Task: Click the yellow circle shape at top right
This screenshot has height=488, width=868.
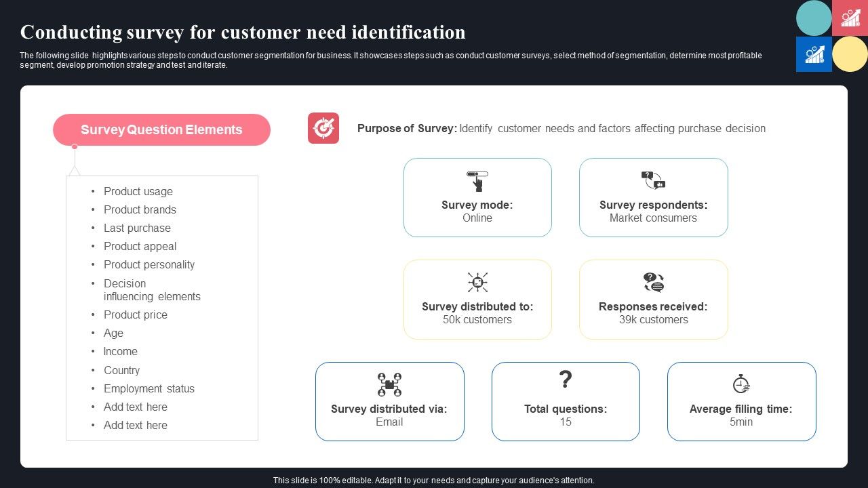Action: click(850, 54)
